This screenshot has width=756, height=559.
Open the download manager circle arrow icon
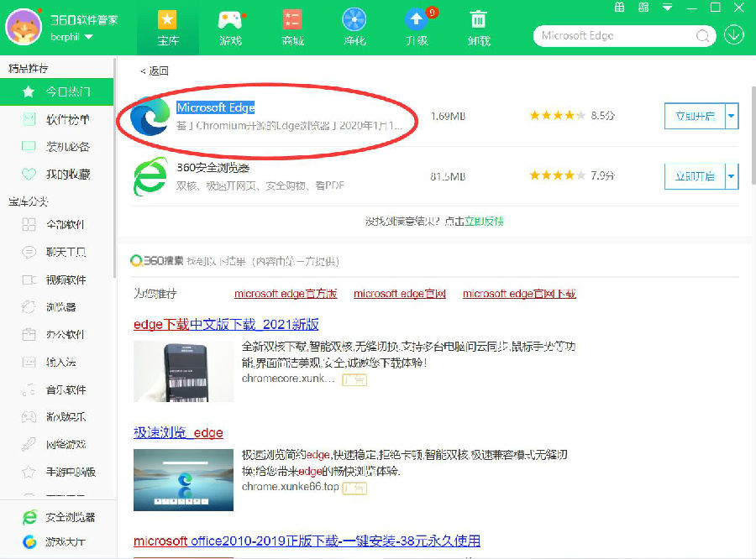click(x=734, y=35)
